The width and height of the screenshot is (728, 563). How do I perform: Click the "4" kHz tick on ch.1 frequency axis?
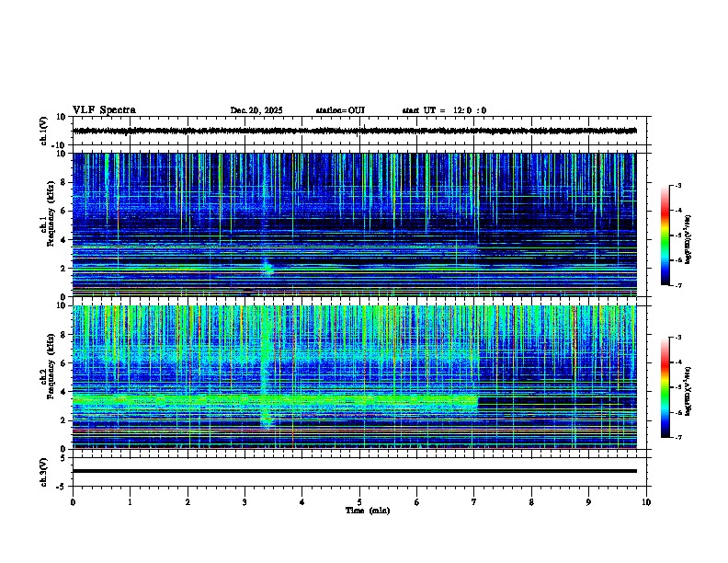tap(64, 240)
